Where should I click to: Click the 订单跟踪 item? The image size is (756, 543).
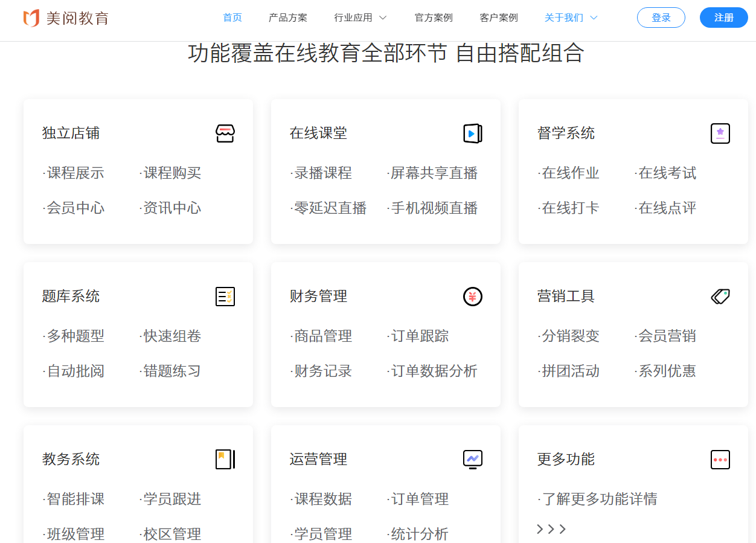pos(418,336)
